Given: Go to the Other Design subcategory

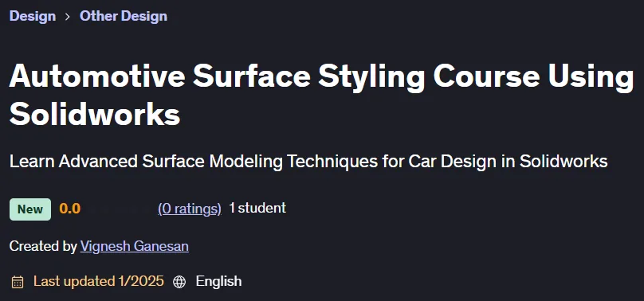Looking at the screenshot, I should [x=124, y=16].
